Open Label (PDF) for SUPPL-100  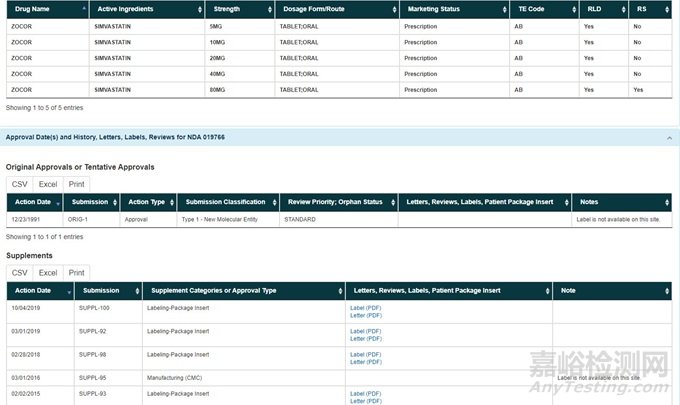coord(365,308)
